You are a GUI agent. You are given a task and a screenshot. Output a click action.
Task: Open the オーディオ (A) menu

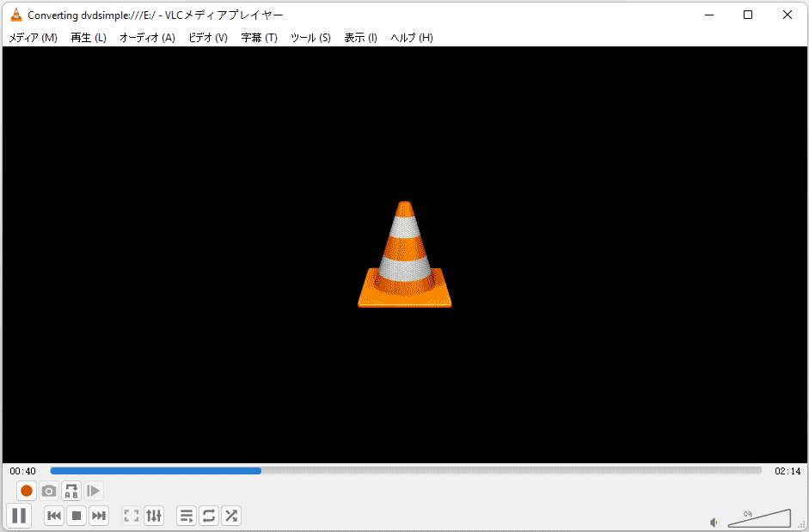click(147, 38)
